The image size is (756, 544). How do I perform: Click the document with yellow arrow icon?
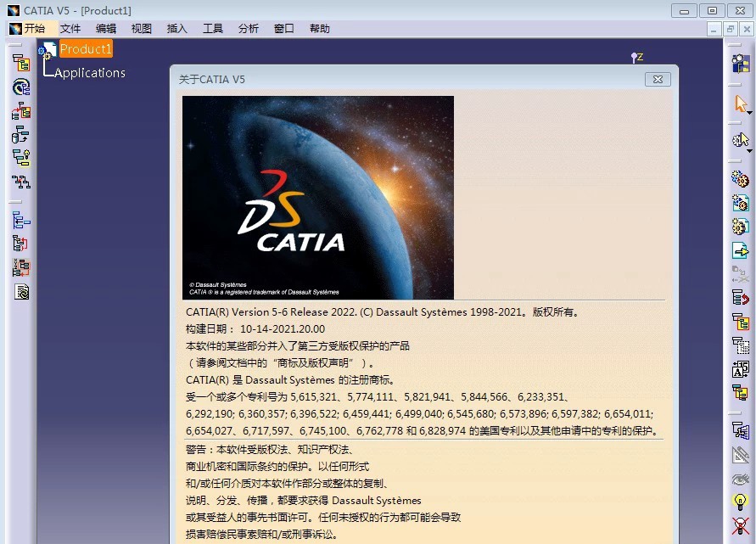click(741, 250)
